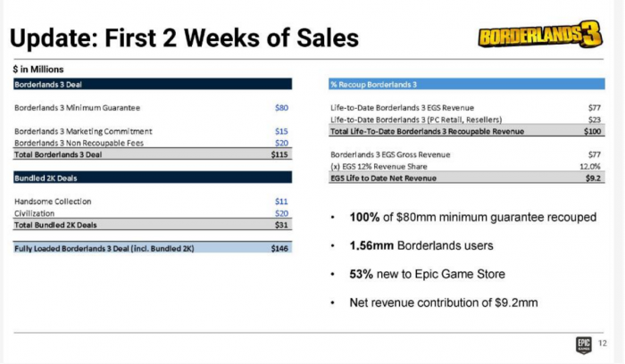
Task: Select the "Total Borderlands 3 Deal" row
Action: pos(153,154)
